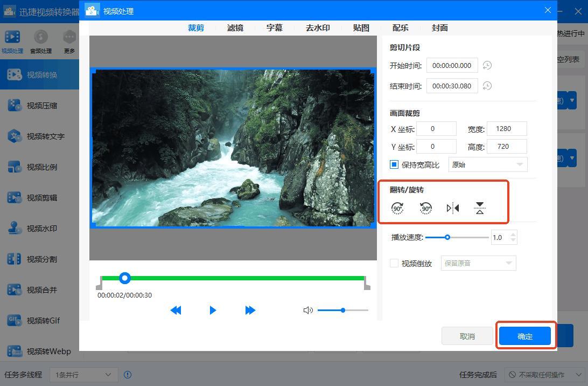Open the 1条并行 multithread dropdown
Viewport: 588px width, 386px height.
[83, 375]
